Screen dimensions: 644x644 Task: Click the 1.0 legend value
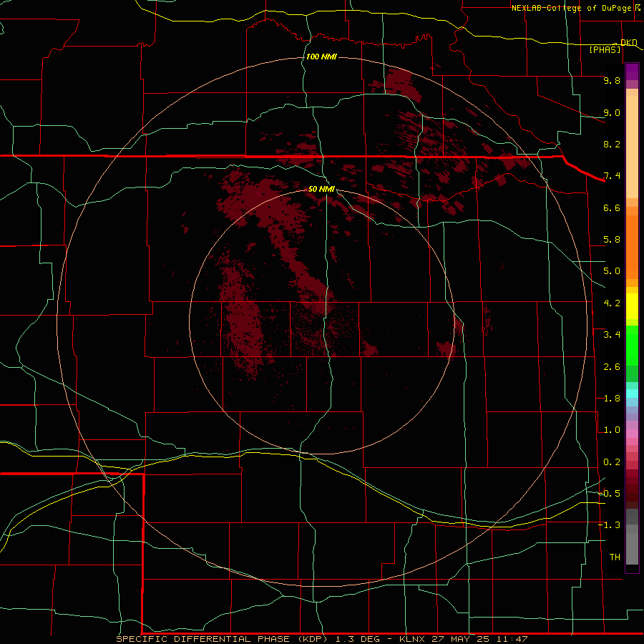612,430
